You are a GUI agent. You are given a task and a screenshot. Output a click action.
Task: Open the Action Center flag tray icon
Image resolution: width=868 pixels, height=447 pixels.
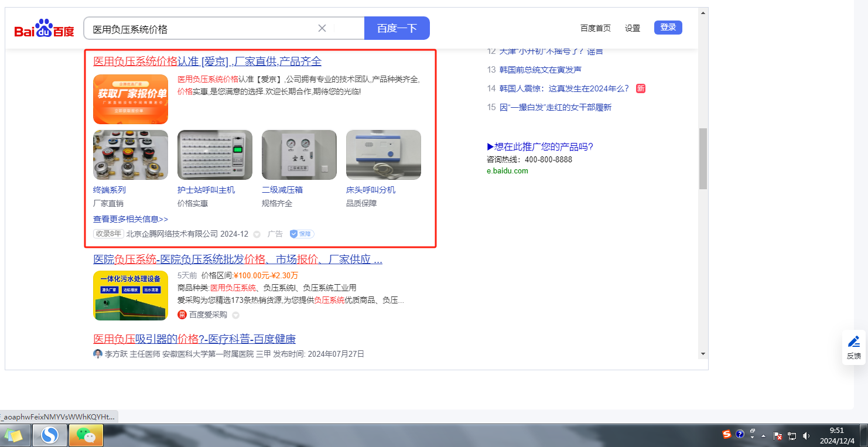[778, 436]
